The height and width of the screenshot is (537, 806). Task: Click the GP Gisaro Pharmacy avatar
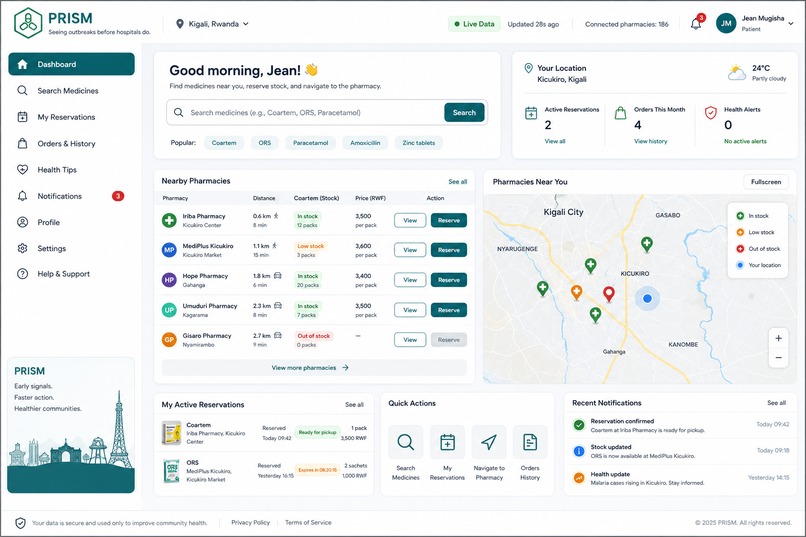(169, 340)
